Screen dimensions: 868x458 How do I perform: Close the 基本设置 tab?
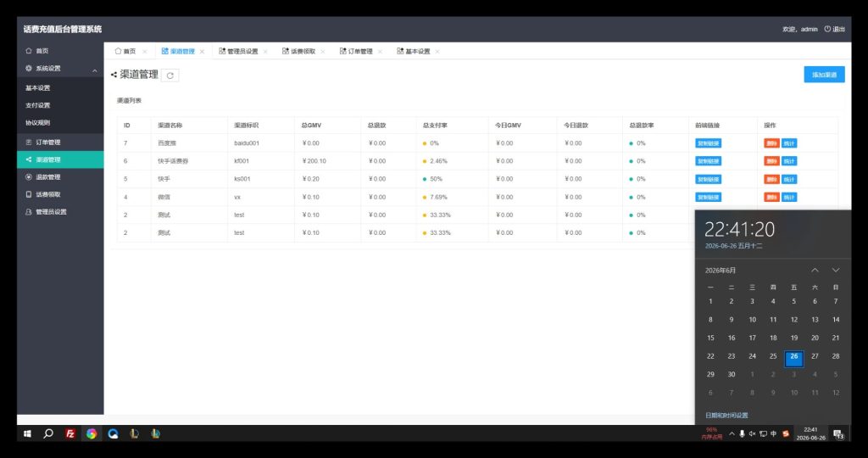coord(437,52)
